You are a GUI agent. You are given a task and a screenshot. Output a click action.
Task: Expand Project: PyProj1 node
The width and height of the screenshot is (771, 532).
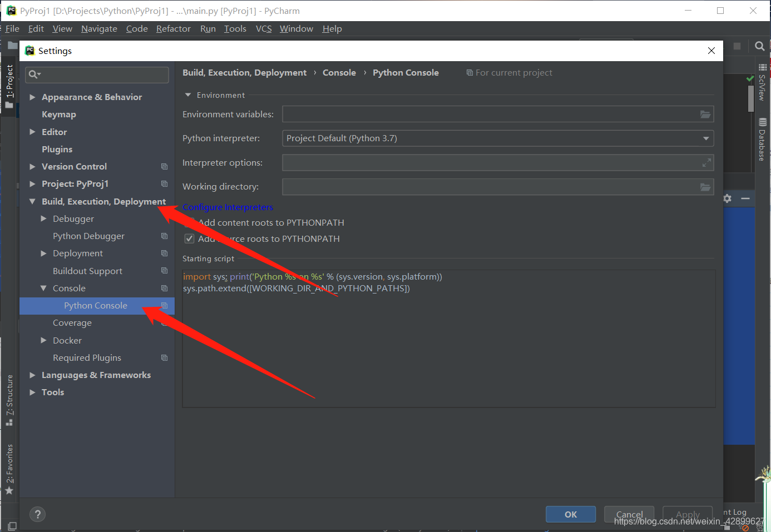pos(32,184)
